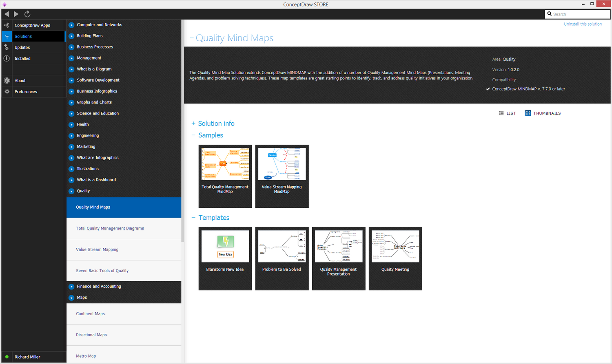This screenshot has height=364, width=612.
Task: Open Metro Map solution
Action: click(124, 355)
